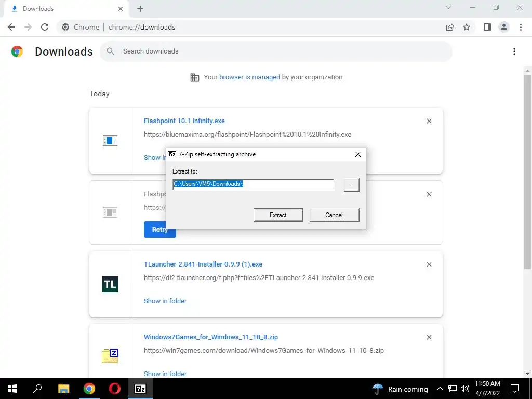Open the Downloads page three-dot menu

(x=514, y=51)
